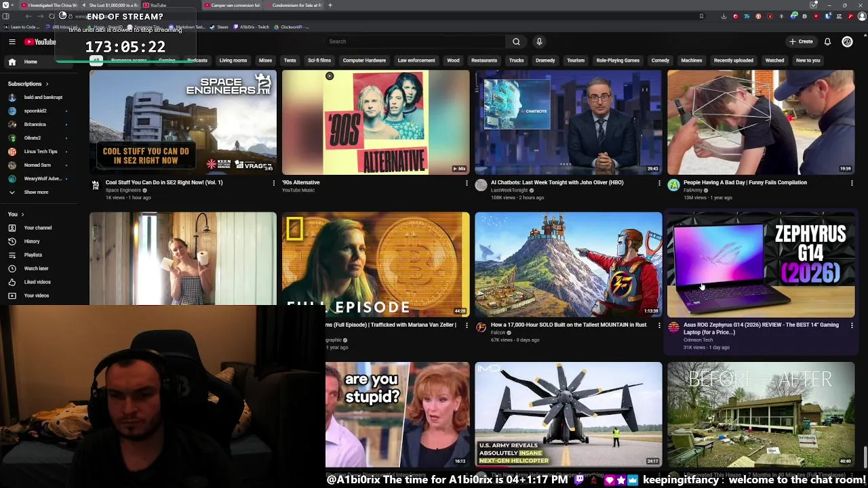
Task: Expand the Subscriptions section chevron
Action: [x=47, y=84]
